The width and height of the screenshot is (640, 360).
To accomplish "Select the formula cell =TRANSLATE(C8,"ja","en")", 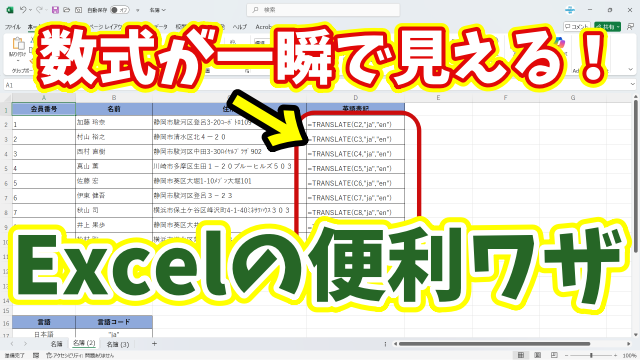I will [356, 212].
